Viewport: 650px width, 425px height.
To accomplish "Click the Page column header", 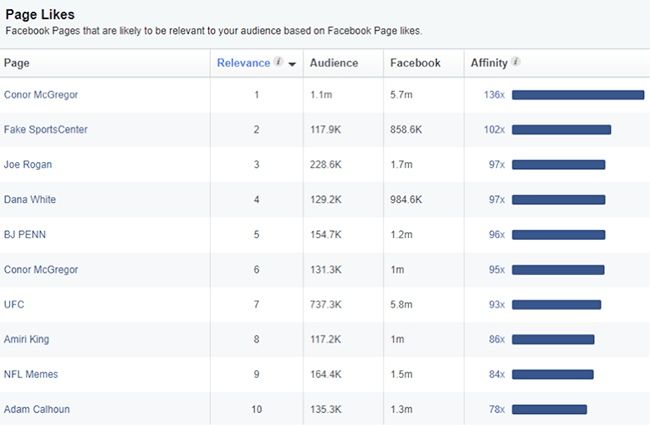I will [17, 63].
